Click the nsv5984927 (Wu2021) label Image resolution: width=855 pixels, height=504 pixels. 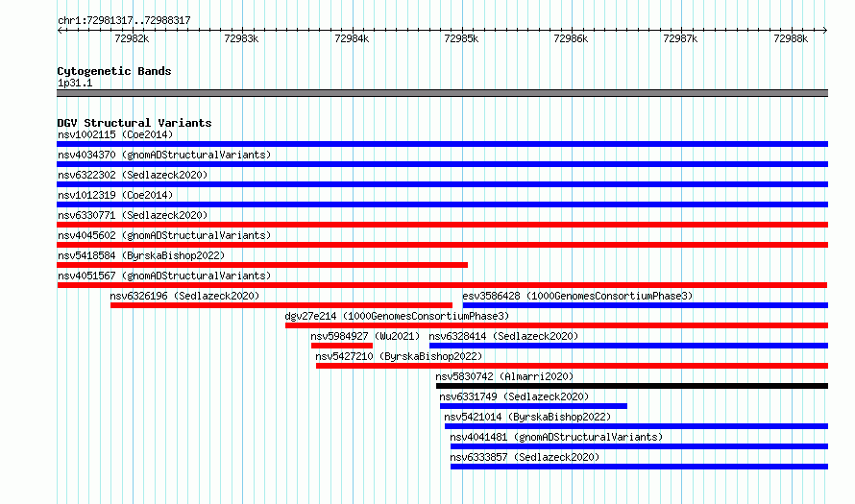pos(365,336)
